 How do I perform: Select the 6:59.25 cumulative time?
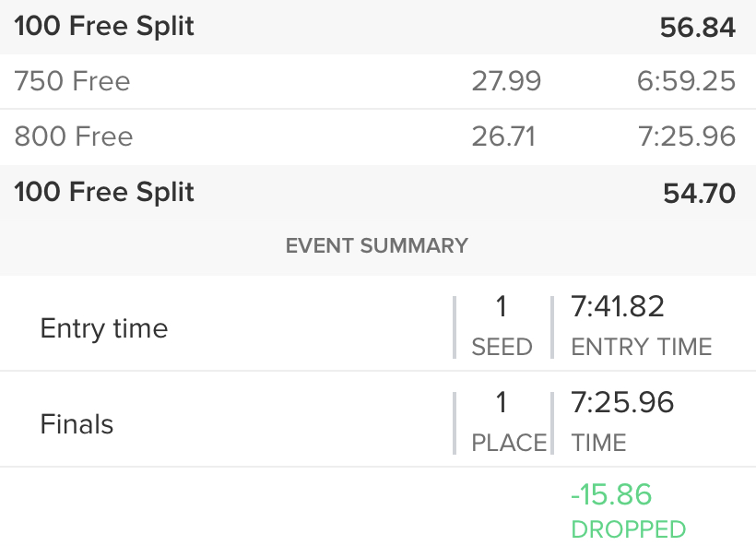[686, 81]
